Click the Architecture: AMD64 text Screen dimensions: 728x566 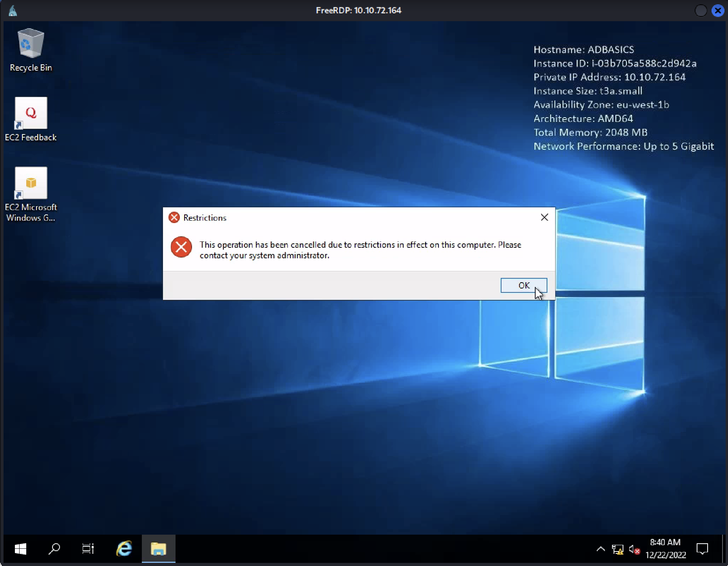coord(583,118)
